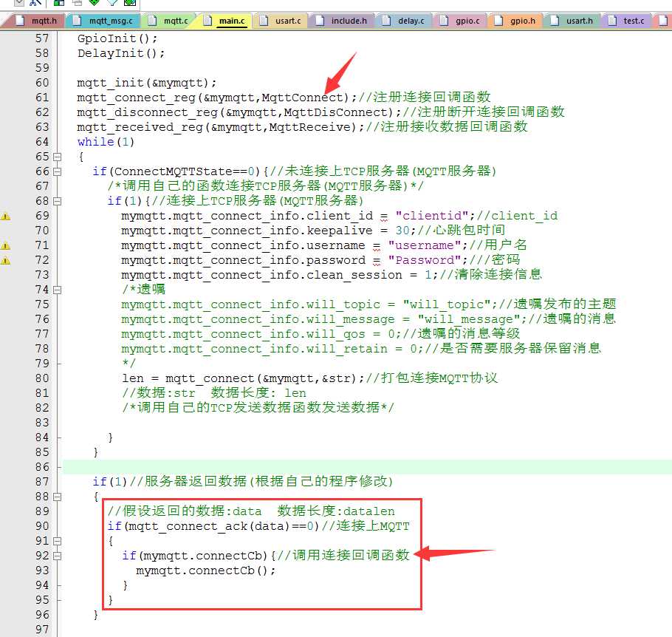Open the gpio.c tab
This screenshot has width=672, height=637.
click(460, 21)
